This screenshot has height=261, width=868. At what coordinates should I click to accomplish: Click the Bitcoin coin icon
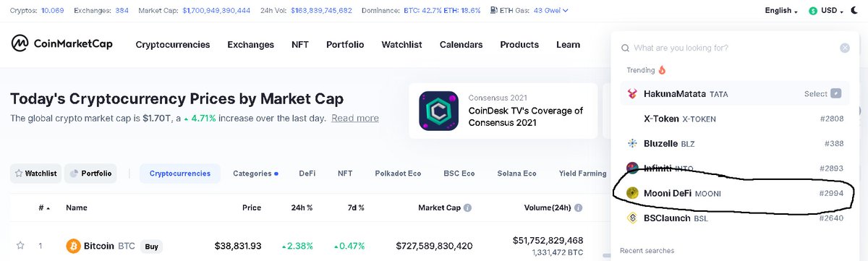point(73,247)
